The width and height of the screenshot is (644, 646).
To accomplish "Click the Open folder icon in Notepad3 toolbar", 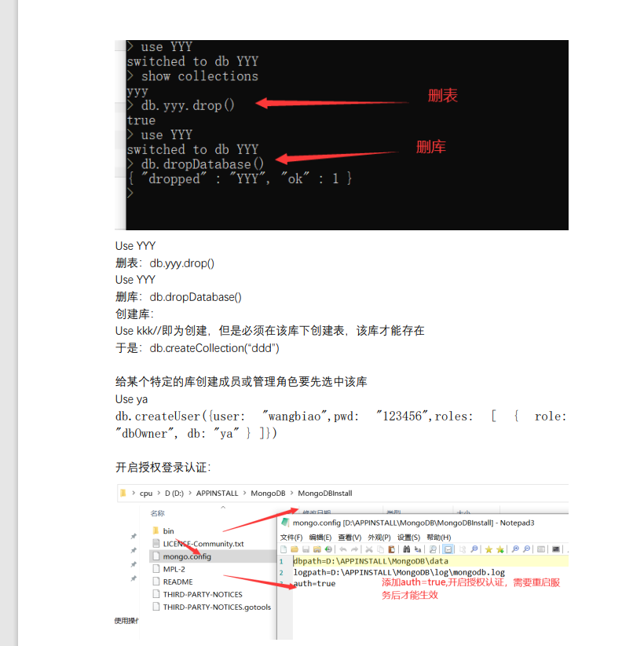I will (x=295, y=549).
